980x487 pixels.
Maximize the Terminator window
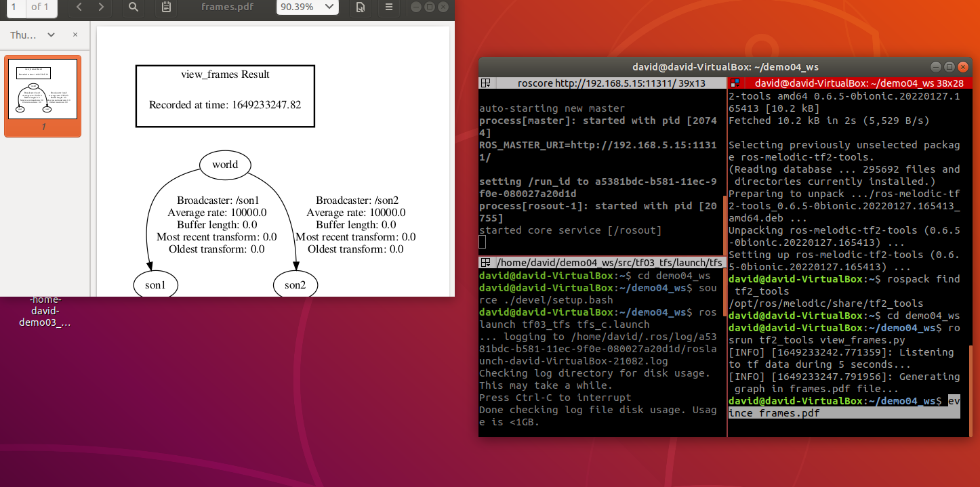pos(950,67)
